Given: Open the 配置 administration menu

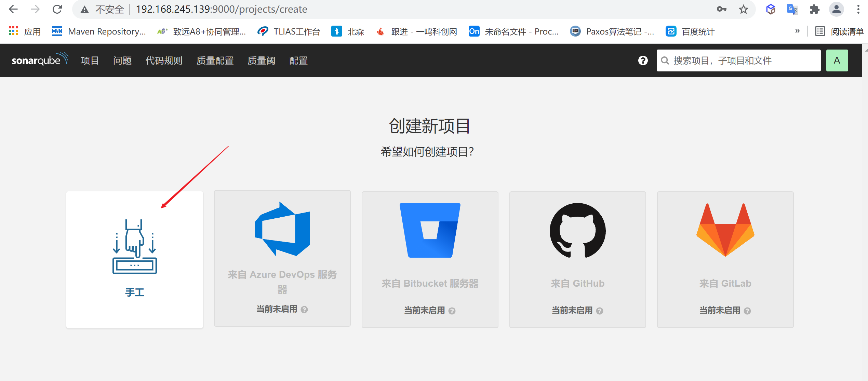Looking at the screenshot, I should [298, 60].
